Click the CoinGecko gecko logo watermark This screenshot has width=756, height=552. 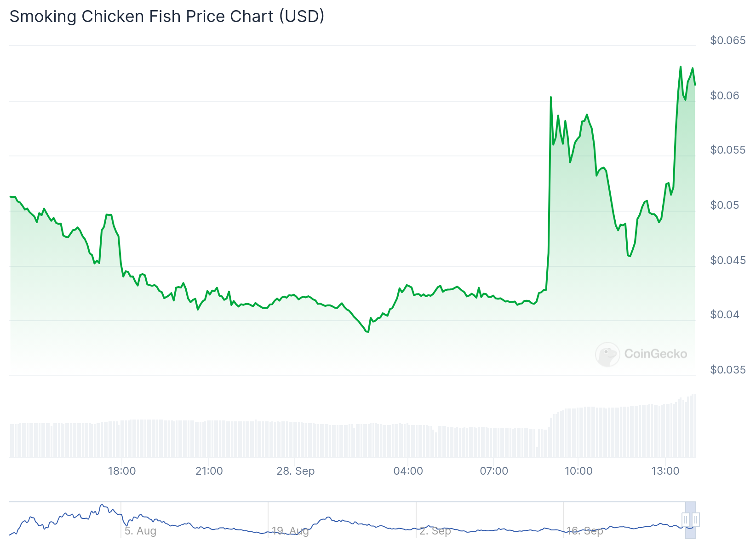tap(607, 354)
